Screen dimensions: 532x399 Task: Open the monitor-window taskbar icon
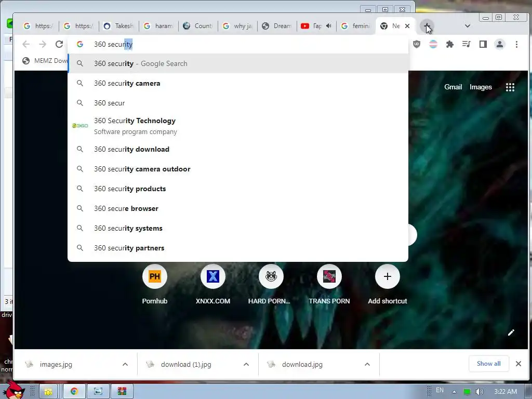pyautogui.click(x=98, y=392)
